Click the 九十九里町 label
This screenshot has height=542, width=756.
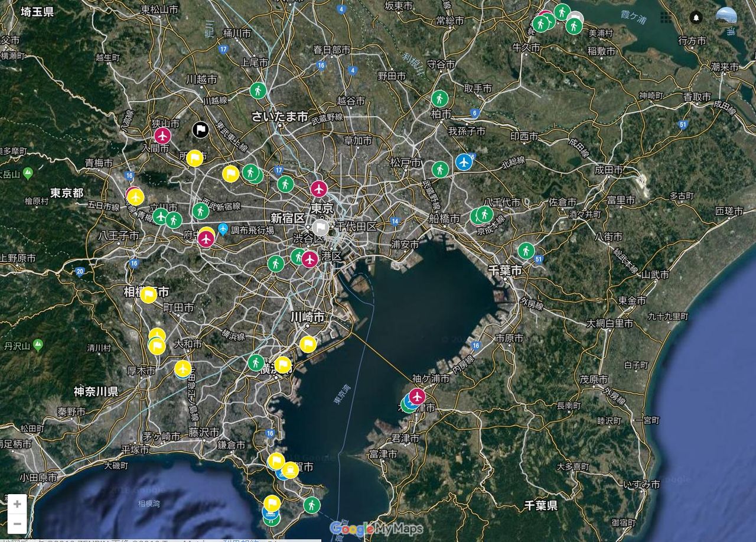pyautogui.click(x=669, y=317)
